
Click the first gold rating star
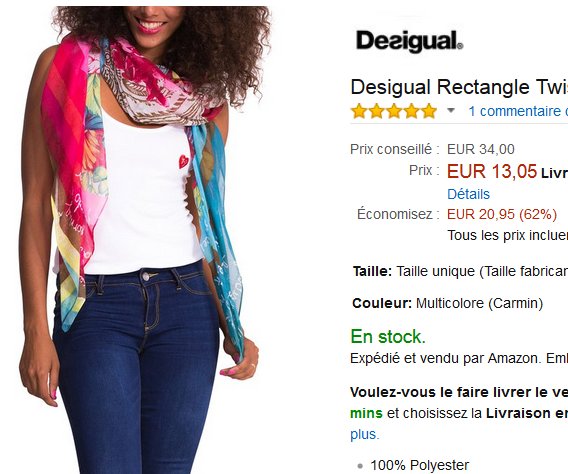click(x=359, y=111)
